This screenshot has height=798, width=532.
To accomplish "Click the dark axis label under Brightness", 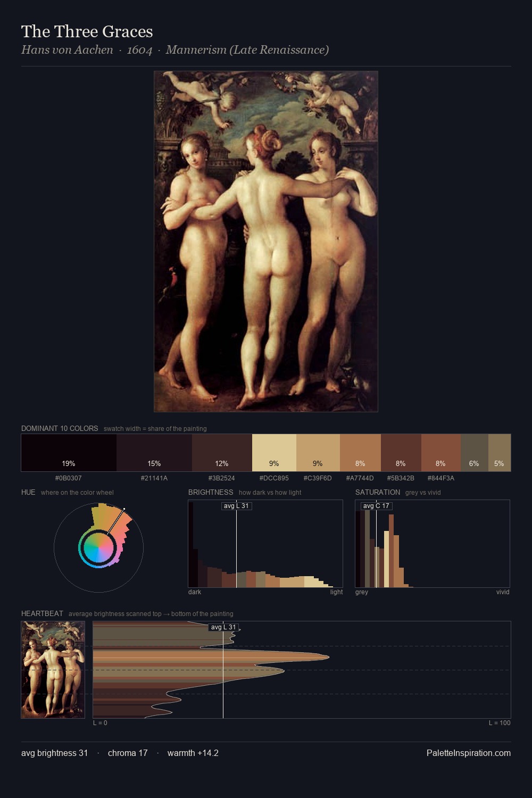I will point(195,592).
